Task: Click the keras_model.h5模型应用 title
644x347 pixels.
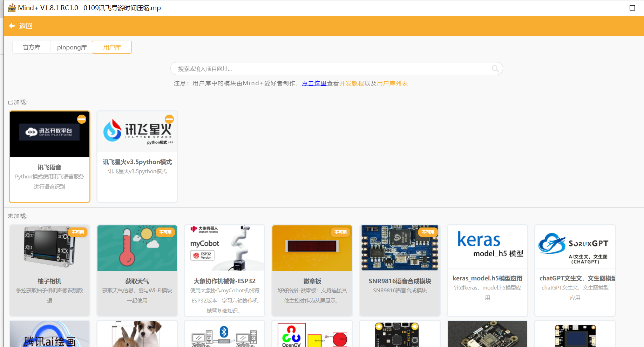Action: pyautogui.click(x=487, y=278)
